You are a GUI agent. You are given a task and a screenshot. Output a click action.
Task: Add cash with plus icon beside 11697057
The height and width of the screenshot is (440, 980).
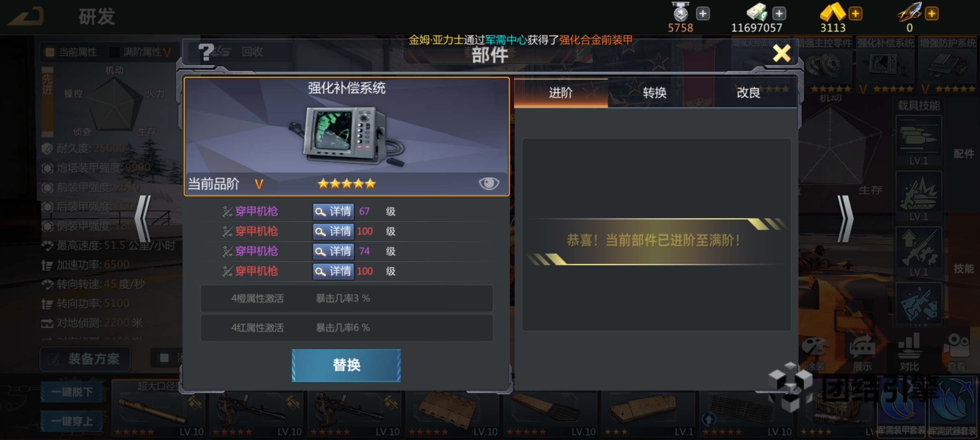point(779,14)
